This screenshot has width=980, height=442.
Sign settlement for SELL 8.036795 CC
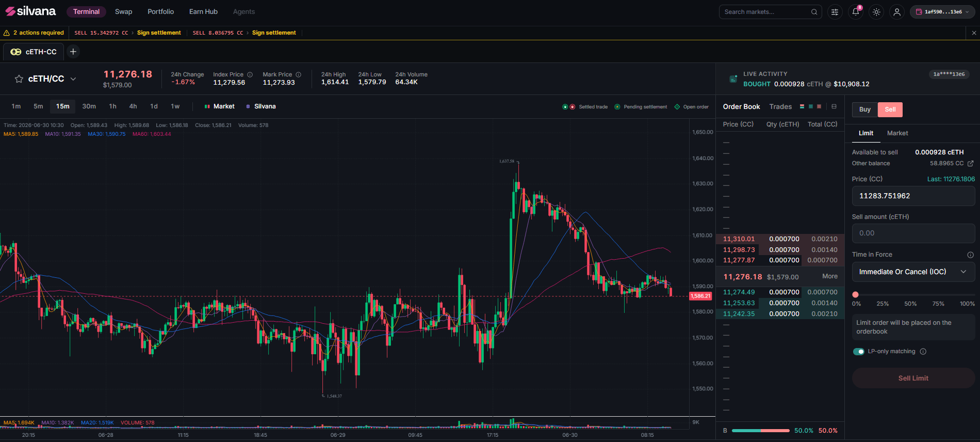point(274,33)
